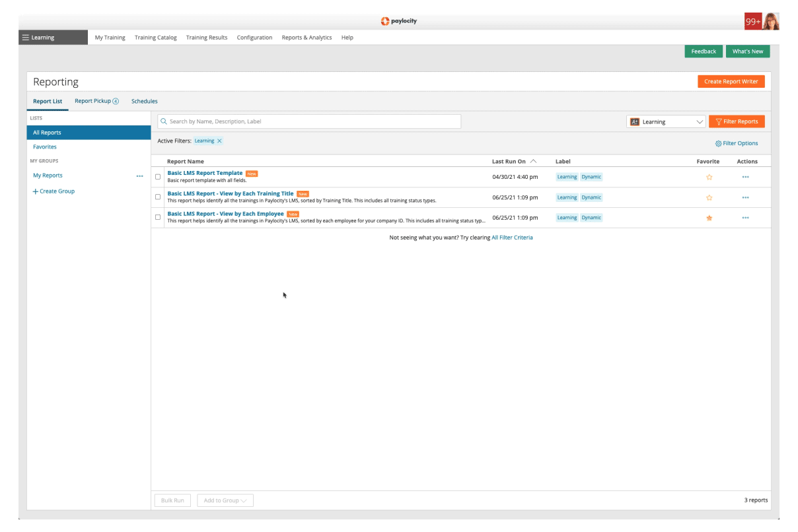Tick checkbox for View by Each Employee report
798x532 pixels.
[158, 217]
